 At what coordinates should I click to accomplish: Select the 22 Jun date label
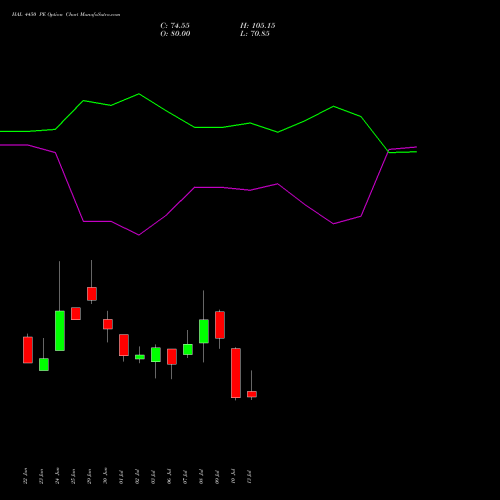tap(25, 476)
